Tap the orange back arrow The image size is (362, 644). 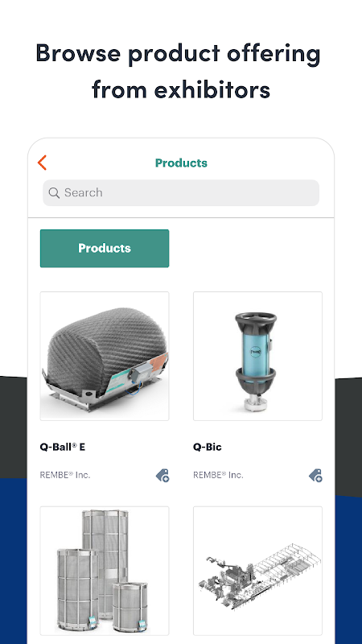click(43, 163)
